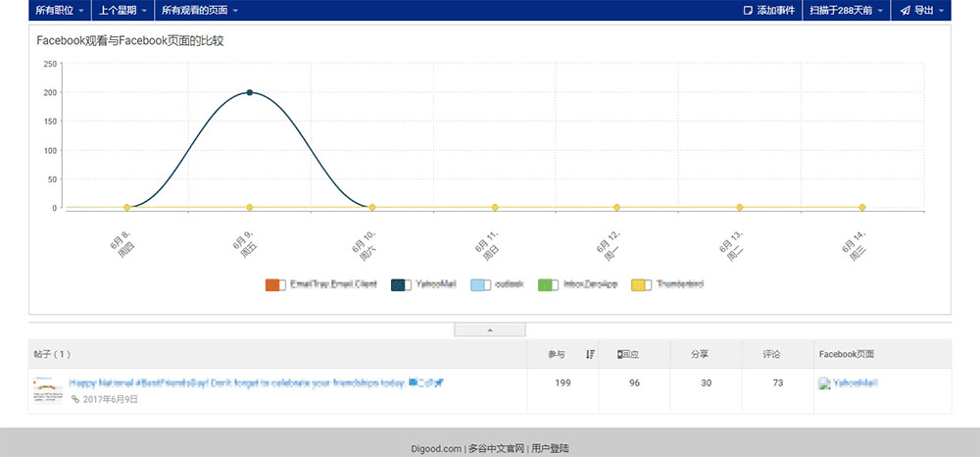The image size is (980, 457).
Task: Expand the 所有观看的页面 dropdown
Action: tap(199, 11)
